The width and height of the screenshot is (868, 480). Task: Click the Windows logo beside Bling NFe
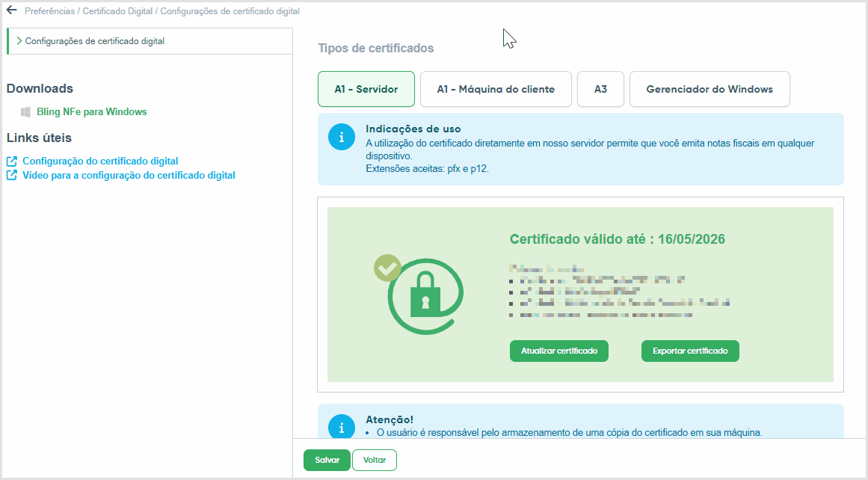click(25, 112)
